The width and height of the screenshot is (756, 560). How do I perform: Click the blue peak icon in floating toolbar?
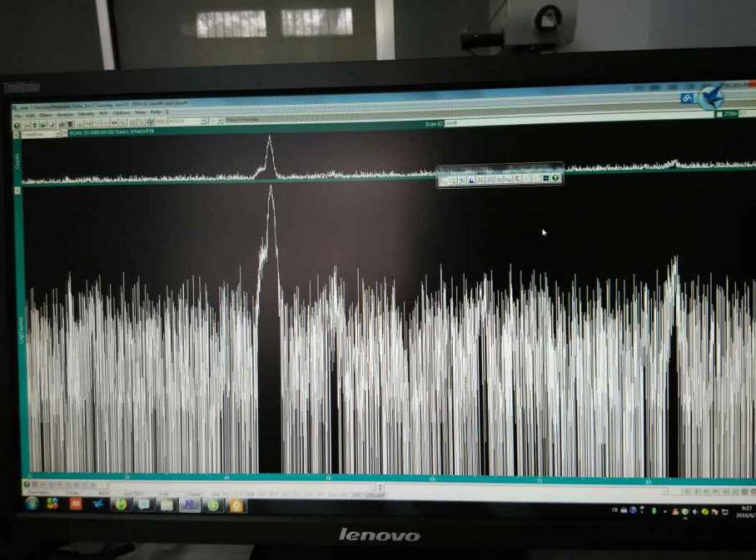click(x=471, y=180)
